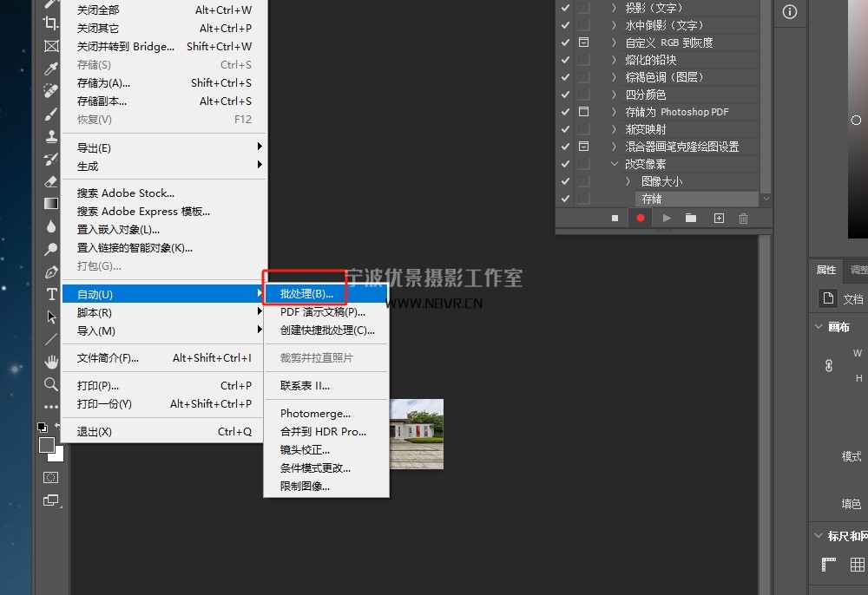This screenshot has height=595, width=868.
Task: Click the 存储为(A)... menu entry
Action: [x=103, y=83]
